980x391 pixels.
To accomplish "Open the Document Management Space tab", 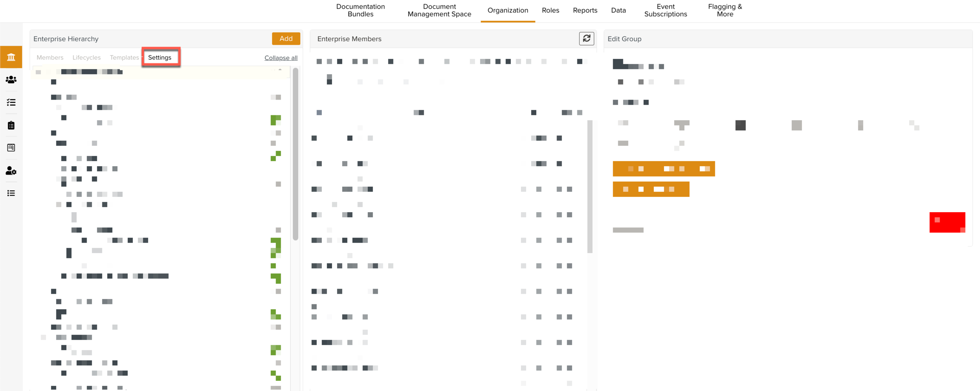I will pyautogui.click(x=439, y=11).
